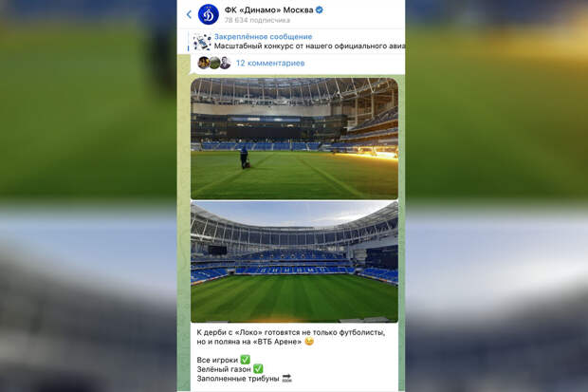This screenshot has width=588, height=392.
Task: Tap the green checkmark next to Все игроки
Action: (x=245, y=360)
